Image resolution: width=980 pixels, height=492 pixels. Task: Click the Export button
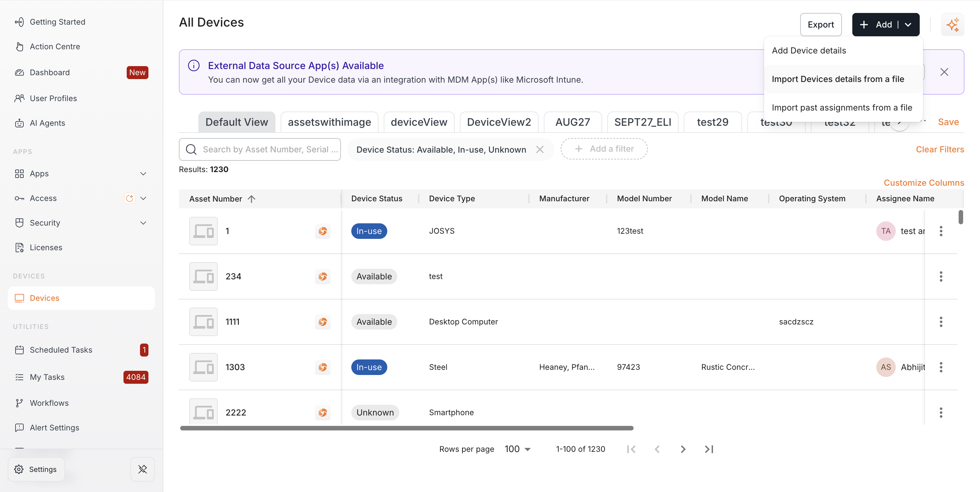(x=821, y=25)
